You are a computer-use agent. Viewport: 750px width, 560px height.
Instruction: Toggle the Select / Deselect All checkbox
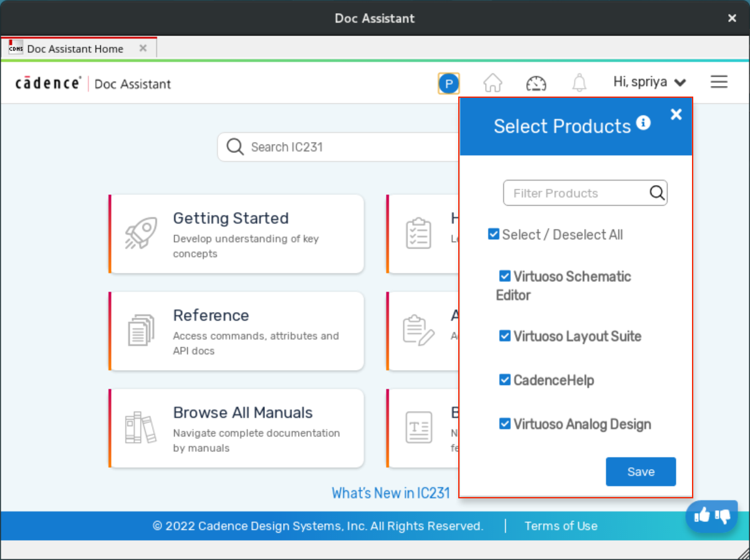click(493, 234)
